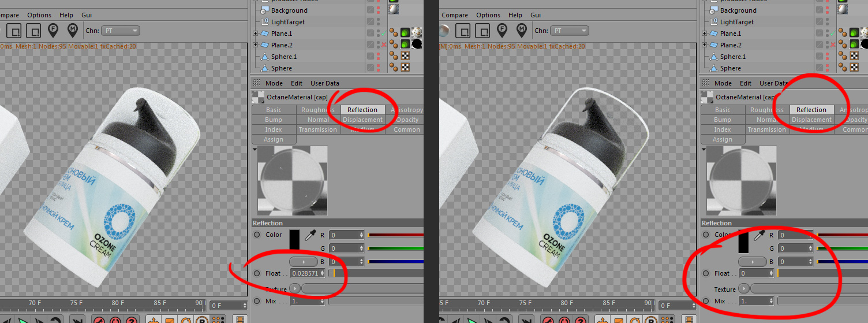Click red R color slider in right window
Image resolution: width=868 pixels, height=323 pixels.
pyautogui.click(x=842, y=235)
